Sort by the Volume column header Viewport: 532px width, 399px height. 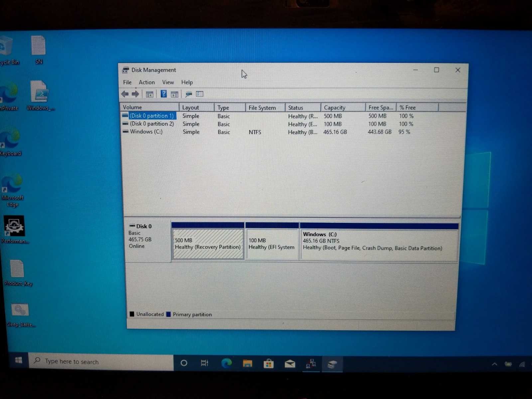pyautogui.click(x=150, y=107)
